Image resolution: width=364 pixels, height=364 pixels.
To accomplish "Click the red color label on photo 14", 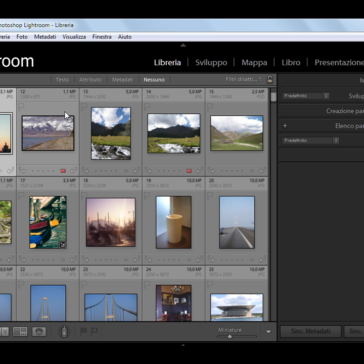I will coord(189,171).
